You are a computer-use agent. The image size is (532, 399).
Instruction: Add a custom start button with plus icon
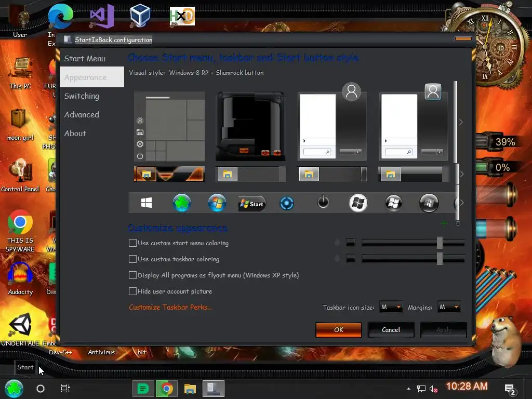click(444, 223)
